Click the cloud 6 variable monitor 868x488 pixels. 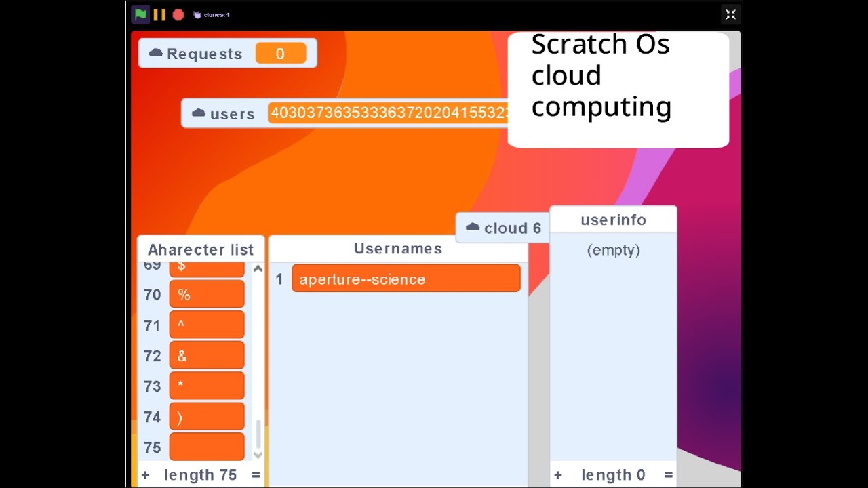(x=502, y=228)
